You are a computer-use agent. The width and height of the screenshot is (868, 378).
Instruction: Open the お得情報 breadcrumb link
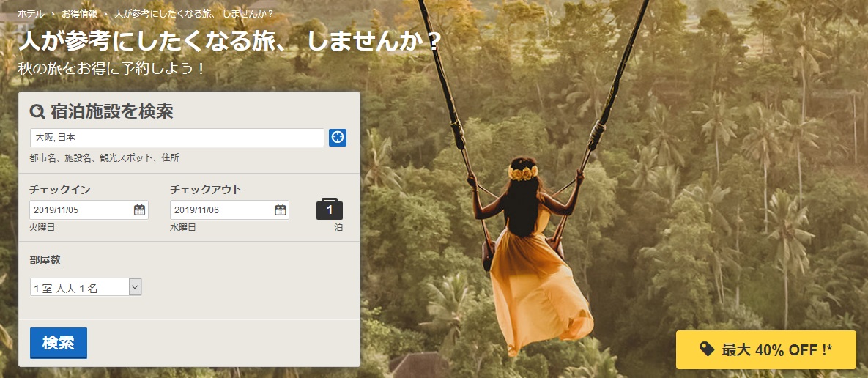coord(79,13)
